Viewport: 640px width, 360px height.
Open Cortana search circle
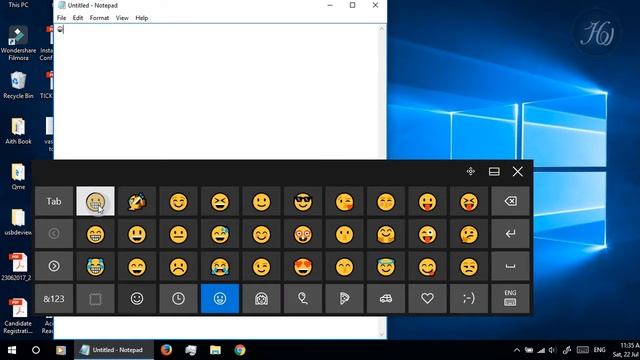(x=36, y=350)
